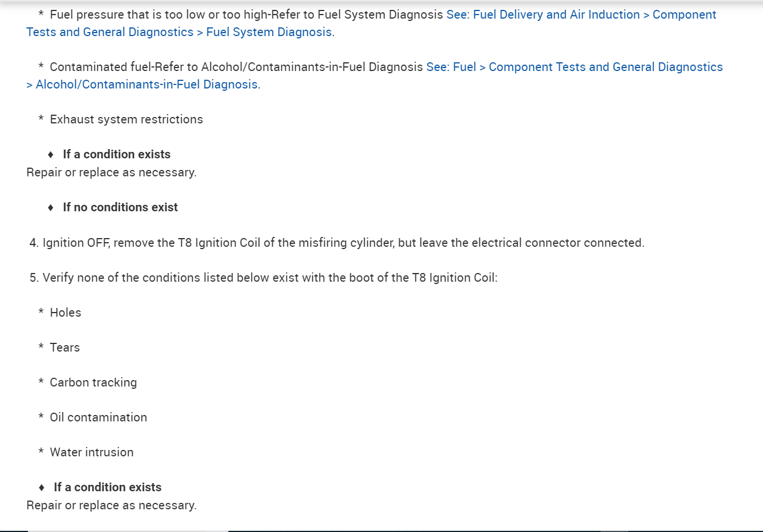This screenshot has width=763, height=532.
Task: Click the 'Water intrusion' bullet item
Action: tap(91, 452)
